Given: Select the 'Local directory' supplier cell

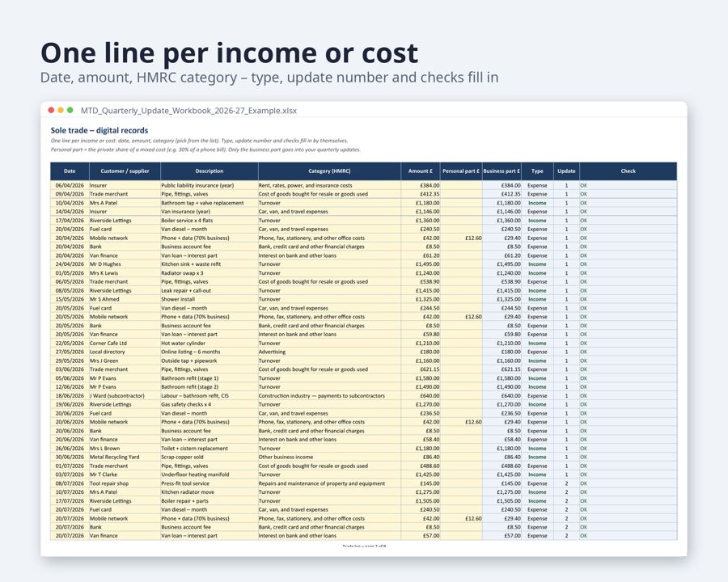Looking at the screenshot, I should (125, 352).
